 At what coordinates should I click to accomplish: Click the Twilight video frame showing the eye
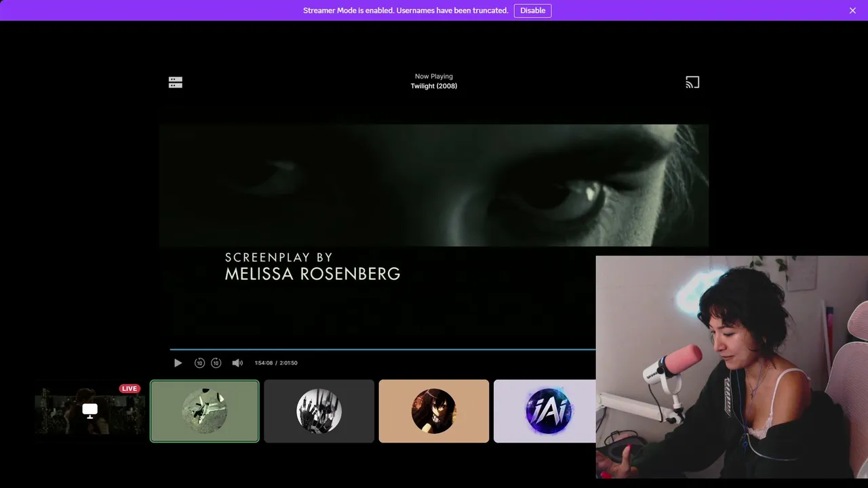pos(434,185)
